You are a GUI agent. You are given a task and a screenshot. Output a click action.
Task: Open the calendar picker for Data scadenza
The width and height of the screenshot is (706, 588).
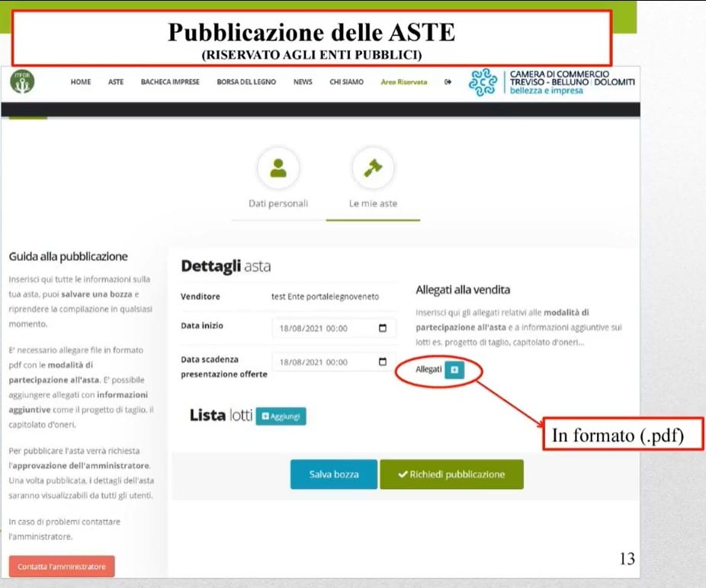(383, 362)
